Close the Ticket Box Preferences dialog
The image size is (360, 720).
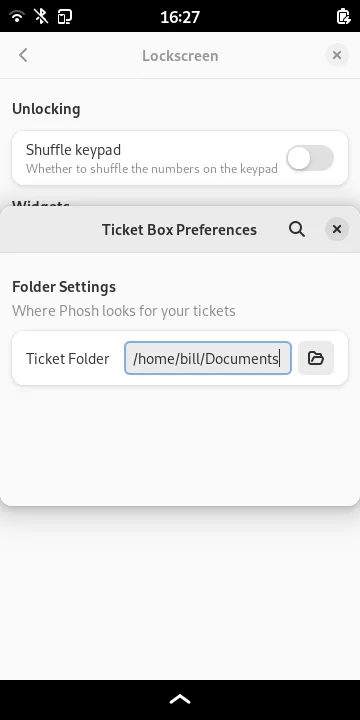click(337, 229)
